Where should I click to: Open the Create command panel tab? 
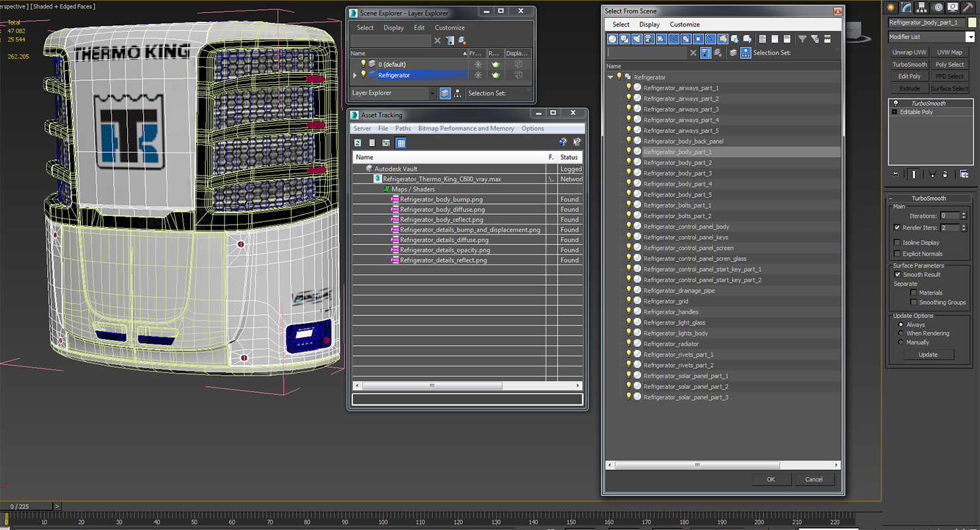pos(891,7)
